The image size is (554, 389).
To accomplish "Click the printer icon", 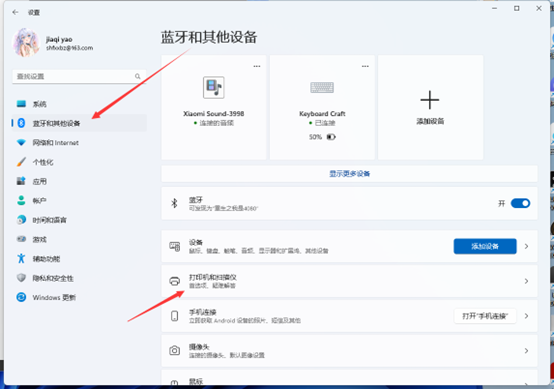I will click(x=175, y=281).
